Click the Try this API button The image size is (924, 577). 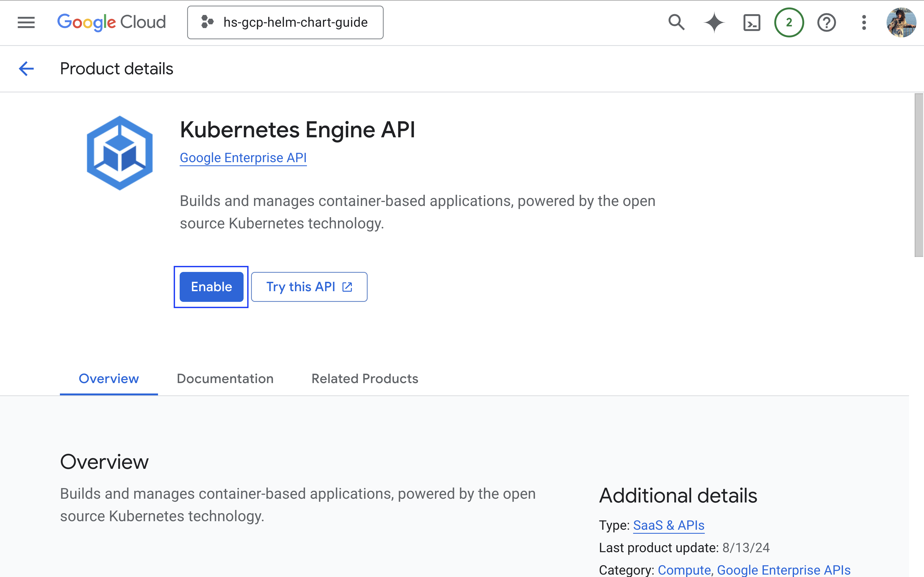[309, 287]
